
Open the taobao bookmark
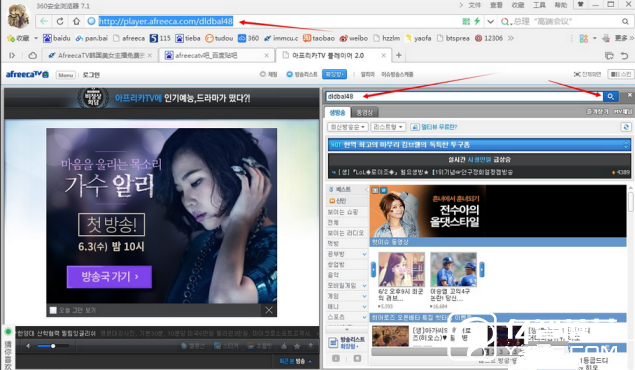319,38
